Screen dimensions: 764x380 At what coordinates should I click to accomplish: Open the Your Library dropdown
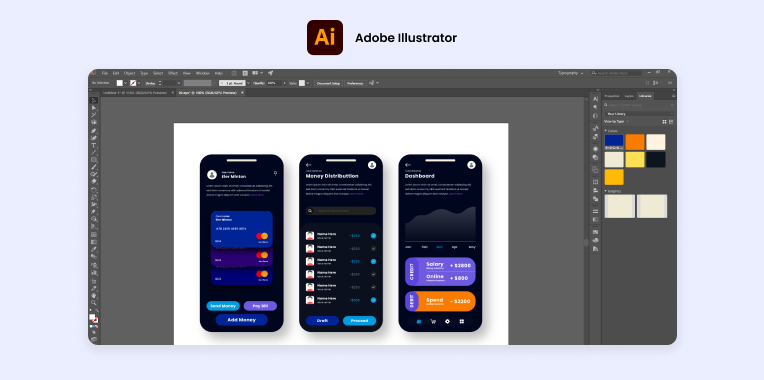639,114
